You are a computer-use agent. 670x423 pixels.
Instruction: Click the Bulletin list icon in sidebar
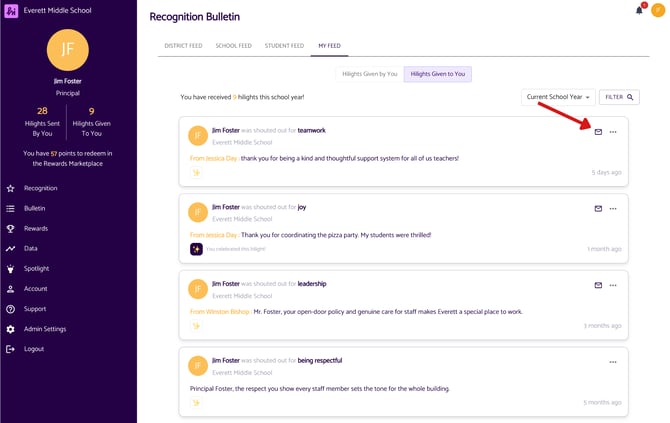pyautogui.click(x=11, y=209)
